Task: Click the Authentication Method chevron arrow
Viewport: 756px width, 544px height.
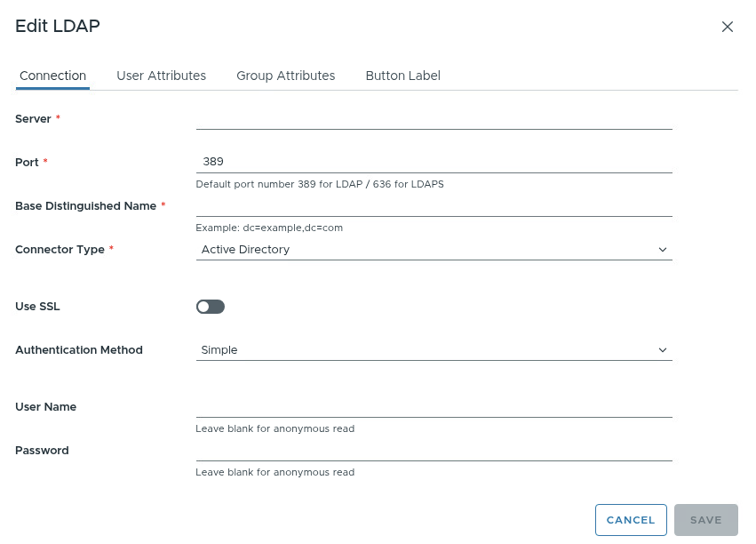Action: [x=662, y=350]
